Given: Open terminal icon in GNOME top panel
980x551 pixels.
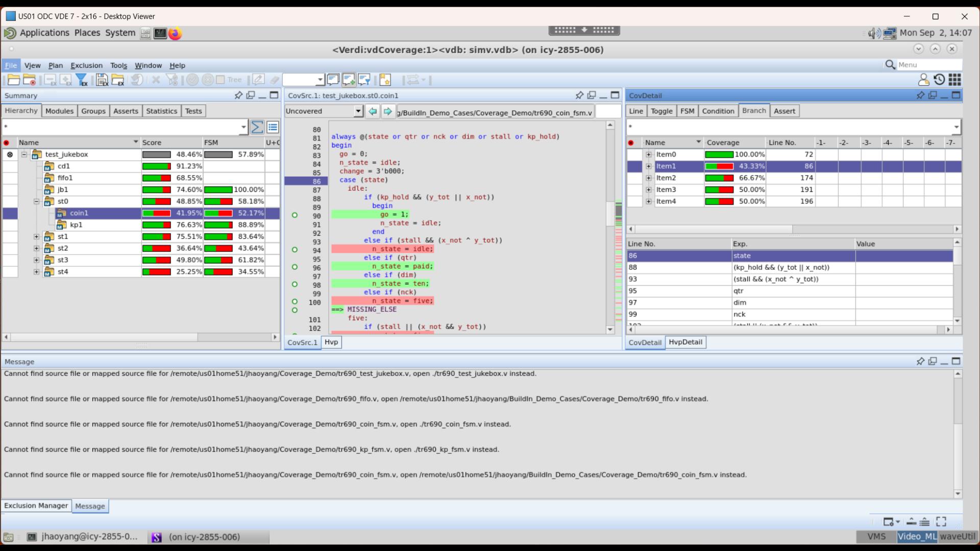Looking at the screenshot, I should 160,34.
